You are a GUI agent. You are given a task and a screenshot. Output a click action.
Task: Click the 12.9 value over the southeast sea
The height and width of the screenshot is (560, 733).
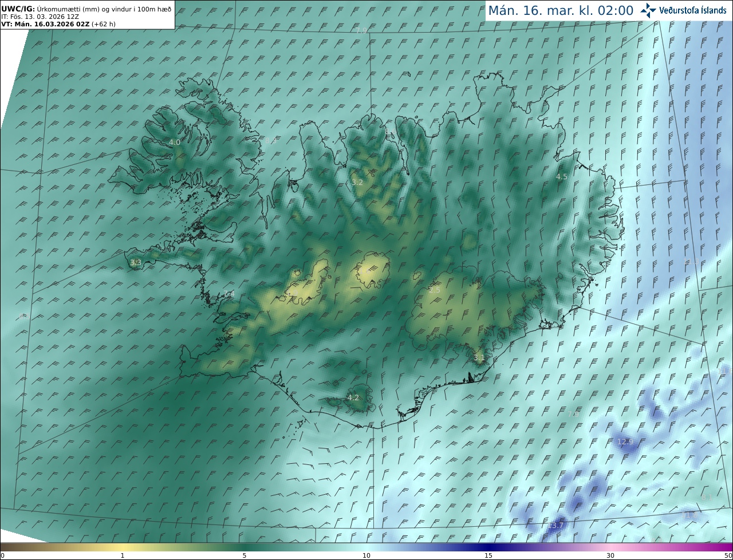click(x=626, y=441)
